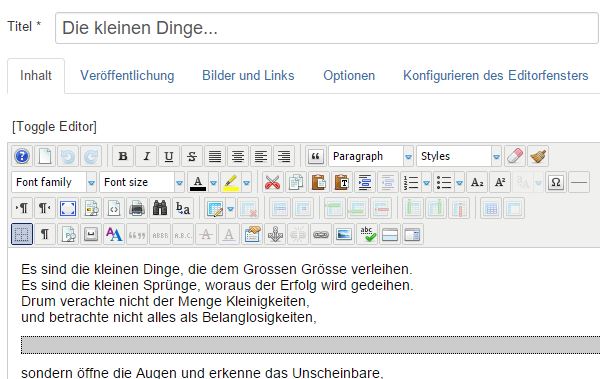
Task: Create a new document in the editor
Action: pos(45,156)
